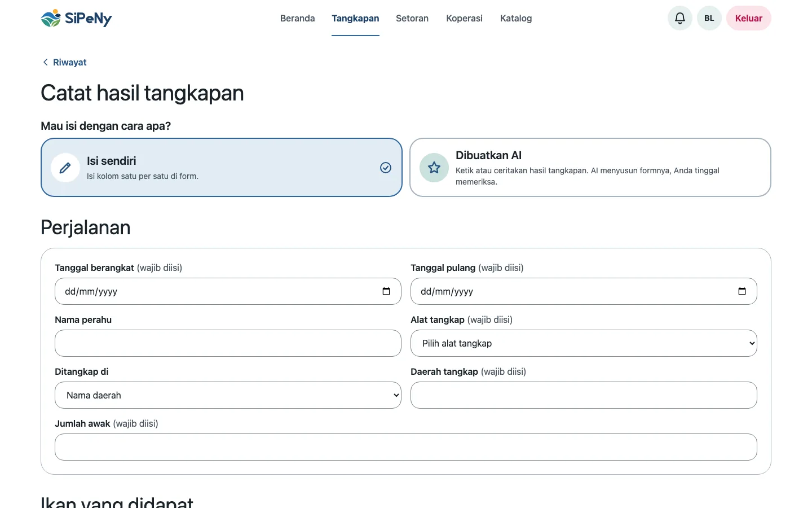Screen dimensions: 812x508
Task: Click the Alat tangkap label
Action: (438, 319)
